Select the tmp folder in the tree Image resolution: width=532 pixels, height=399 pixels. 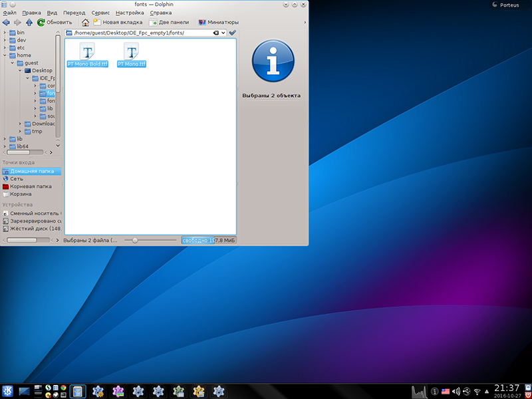point(34,131)
